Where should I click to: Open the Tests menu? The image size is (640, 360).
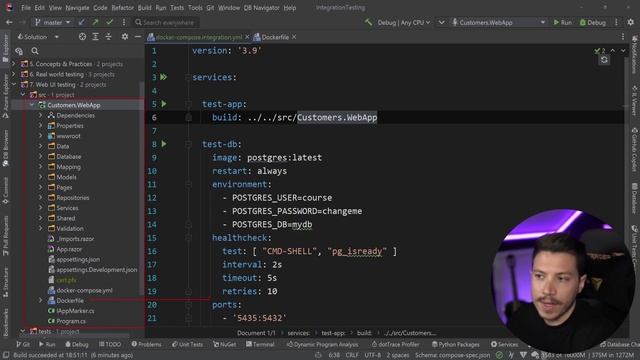coord(177,8)
